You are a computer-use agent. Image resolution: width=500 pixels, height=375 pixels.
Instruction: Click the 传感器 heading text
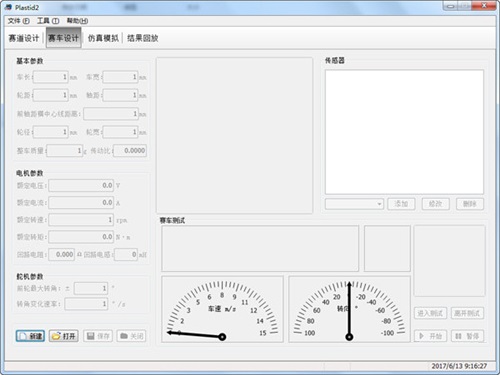pyautogui.click(x=335, y=60)
